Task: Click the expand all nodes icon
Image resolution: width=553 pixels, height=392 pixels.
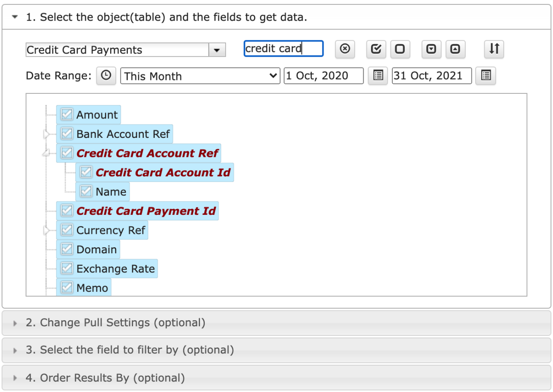Action: click(x=431, y=49)
